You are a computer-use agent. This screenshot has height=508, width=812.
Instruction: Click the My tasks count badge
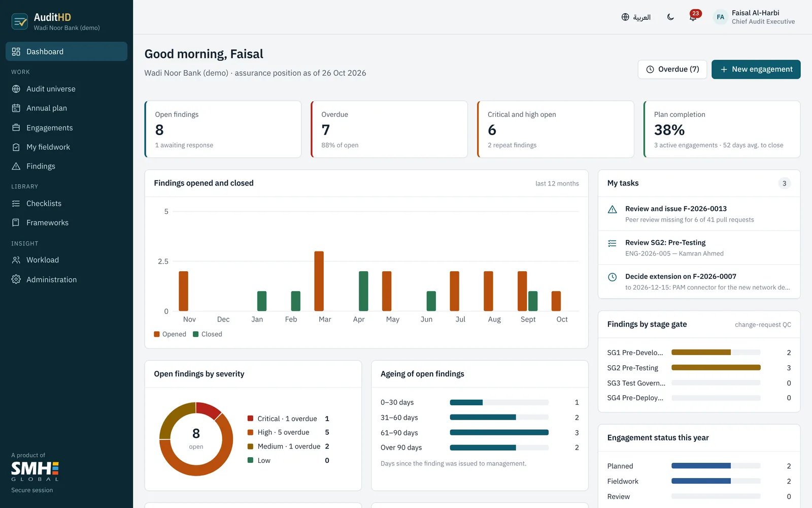[784, 183]
